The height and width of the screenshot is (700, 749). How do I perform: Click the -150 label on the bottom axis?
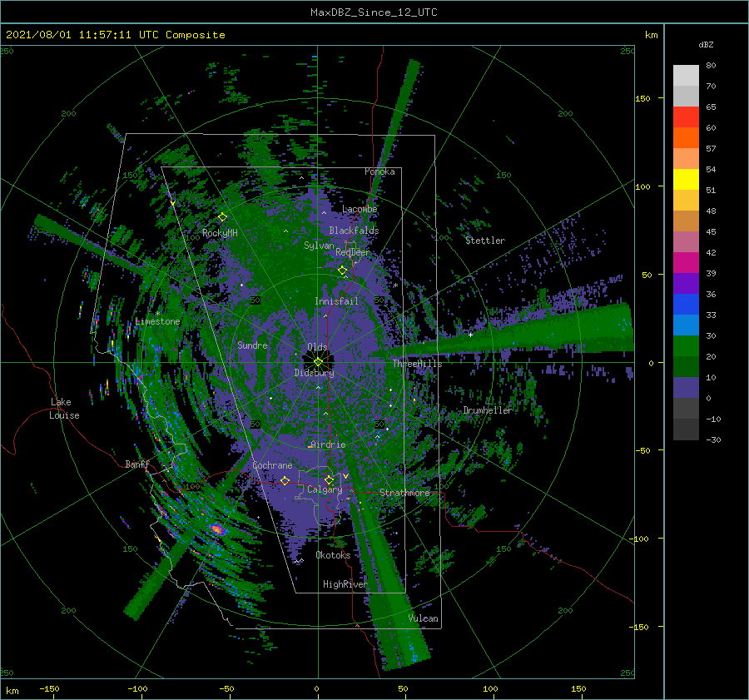tap(49, 688)
